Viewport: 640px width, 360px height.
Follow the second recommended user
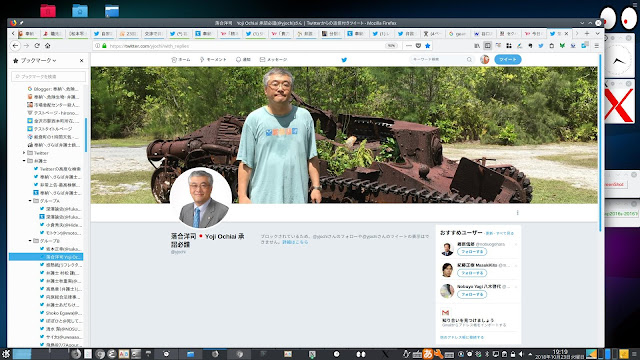click(472, 273)
